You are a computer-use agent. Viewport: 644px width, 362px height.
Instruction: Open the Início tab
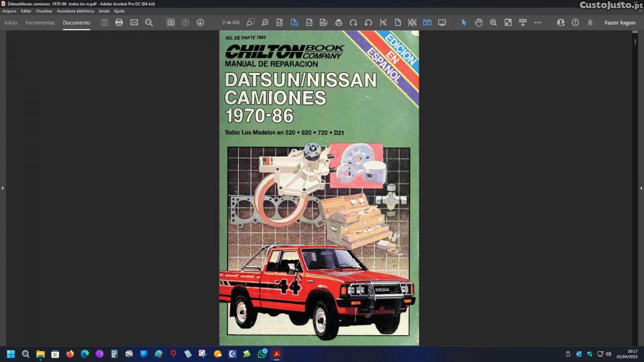tap(11, 23)
